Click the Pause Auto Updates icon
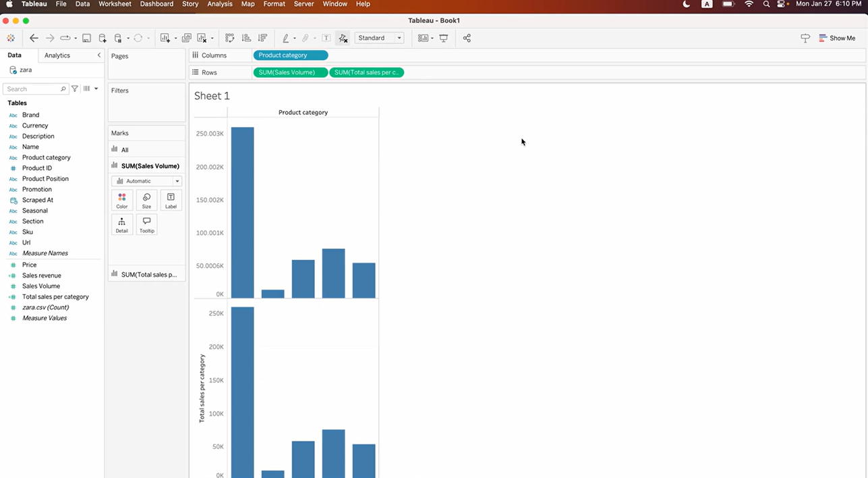 pos(118,38)
